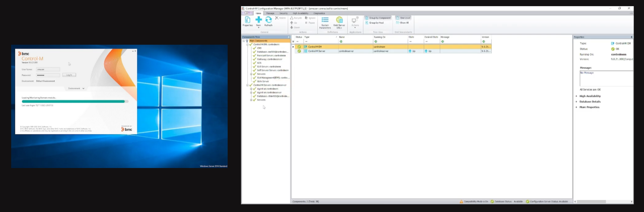Switch to the Manage ribbon tab
Image resolution: width=644 pixels, height=212 pixels.
tap(270, 13)
